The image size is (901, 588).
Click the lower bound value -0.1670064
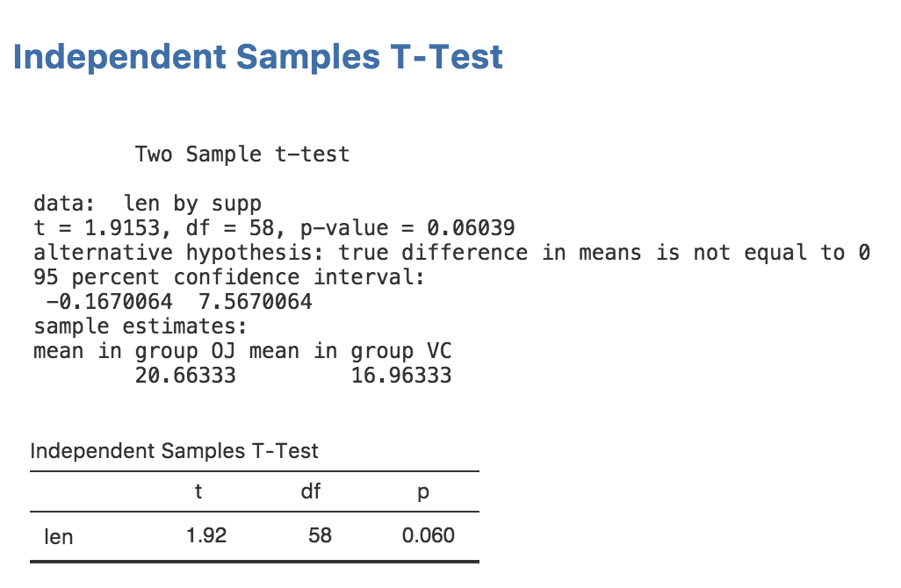click(109, 302)
